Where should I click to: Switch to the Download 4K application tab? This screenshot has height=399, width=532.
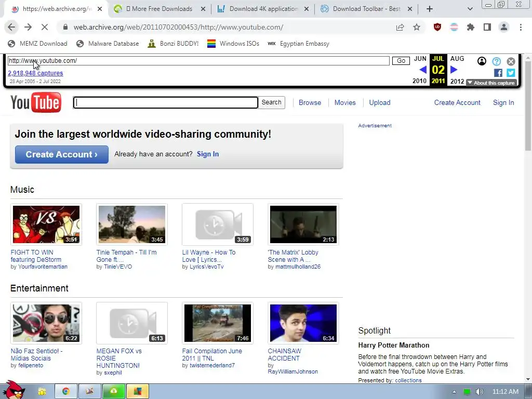click(263, 9)
